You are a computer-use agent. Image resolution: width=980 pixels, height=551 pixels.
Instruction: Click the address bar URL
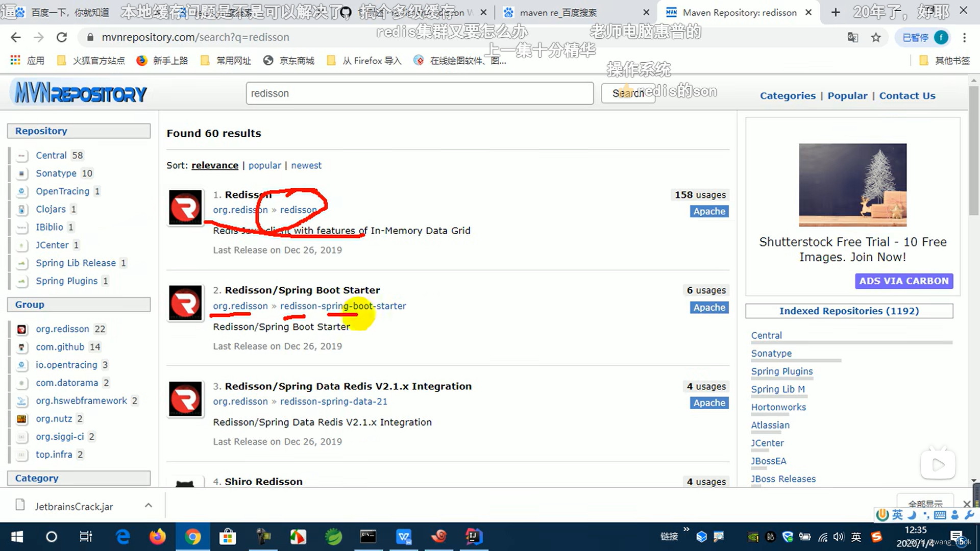tap(195, 37)
